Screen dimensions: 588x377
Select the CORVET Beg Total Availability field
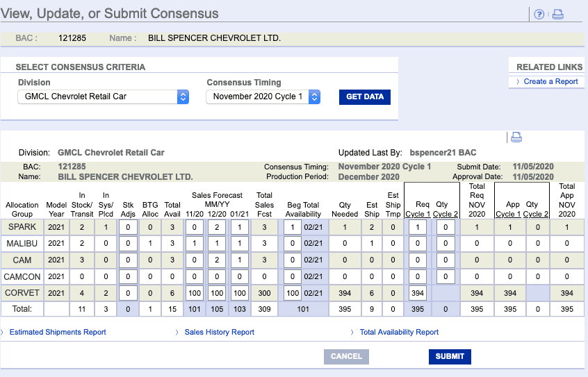click(292, 293)
